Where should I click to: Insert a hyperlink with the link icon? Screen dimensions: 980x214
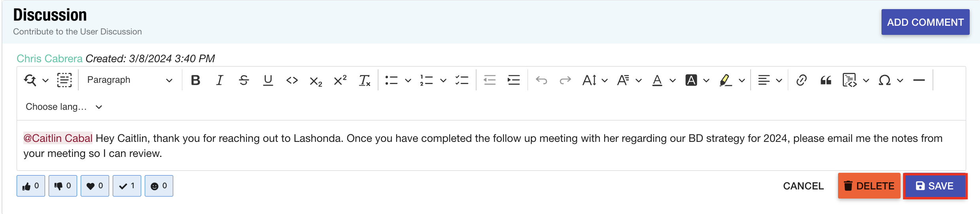pyautogui.click(x=802, y=80)
